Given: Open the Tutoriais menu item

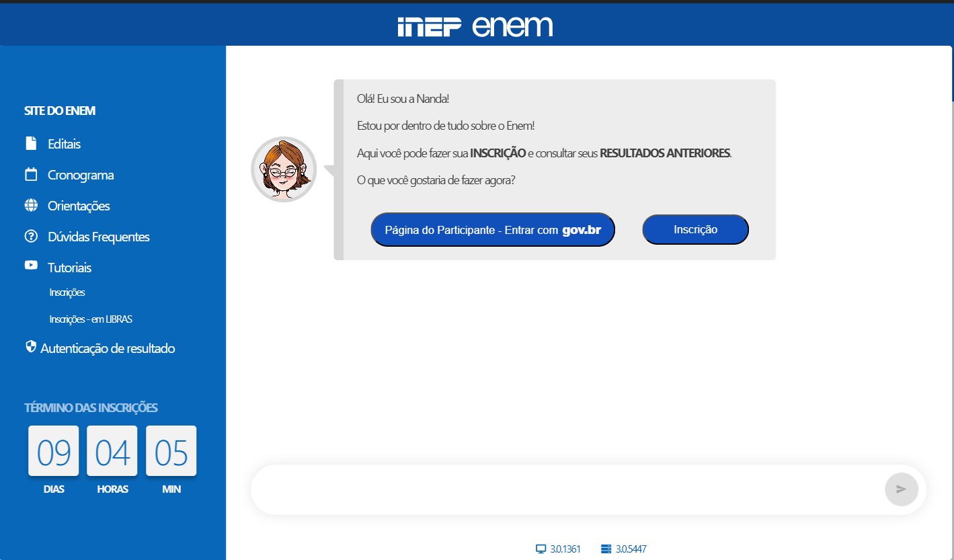Looking at the screenshot, I should (x=70, y=268).
